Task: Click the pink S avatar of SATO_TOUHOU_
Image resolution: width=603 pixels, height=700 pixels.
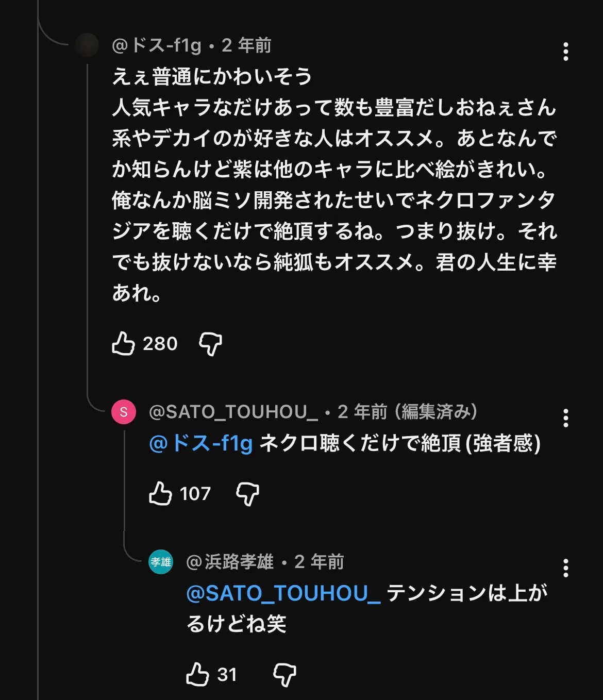Action: (x=124, y=412)
